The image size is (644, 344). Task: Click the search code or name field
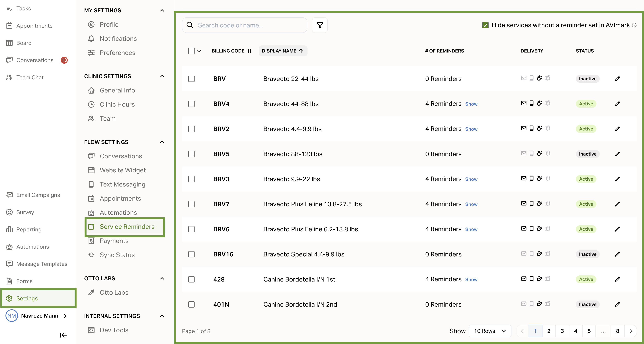(244, 25)
